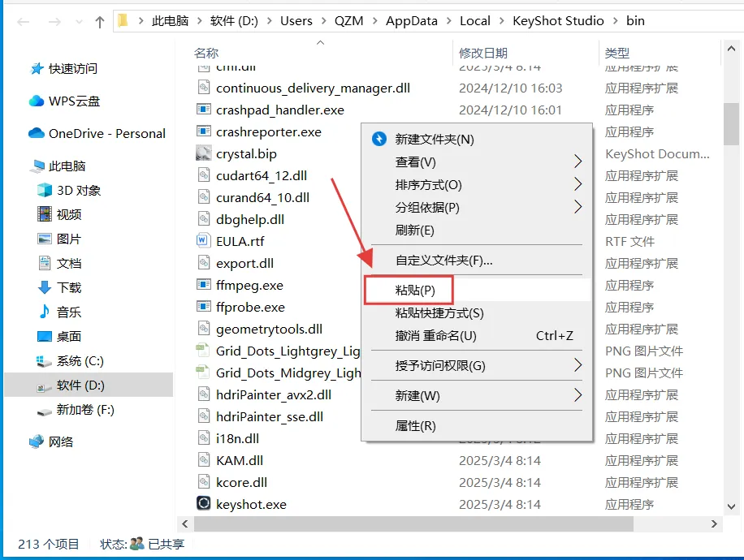The width and height of the screenshot is (744, 560).
Task: Expand 查看(V) submenu
Action: coord(477,162)
